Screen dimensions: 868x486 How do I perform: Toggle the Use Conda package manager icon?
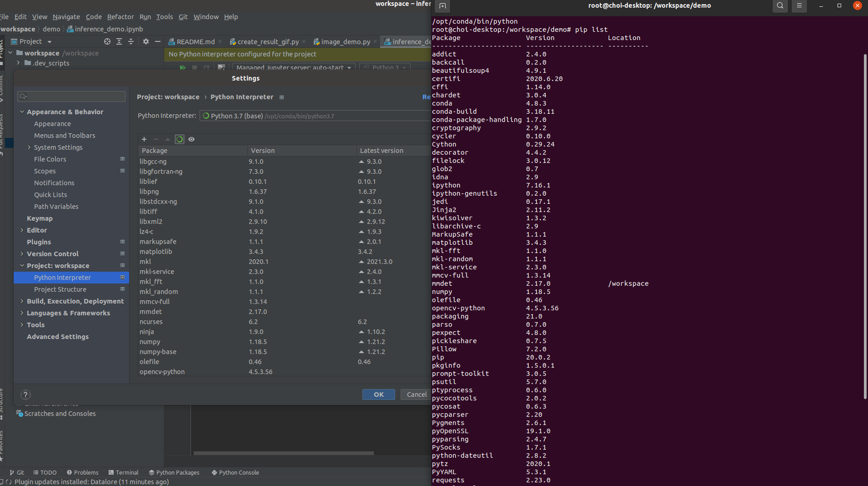click(x=180, y=139)
